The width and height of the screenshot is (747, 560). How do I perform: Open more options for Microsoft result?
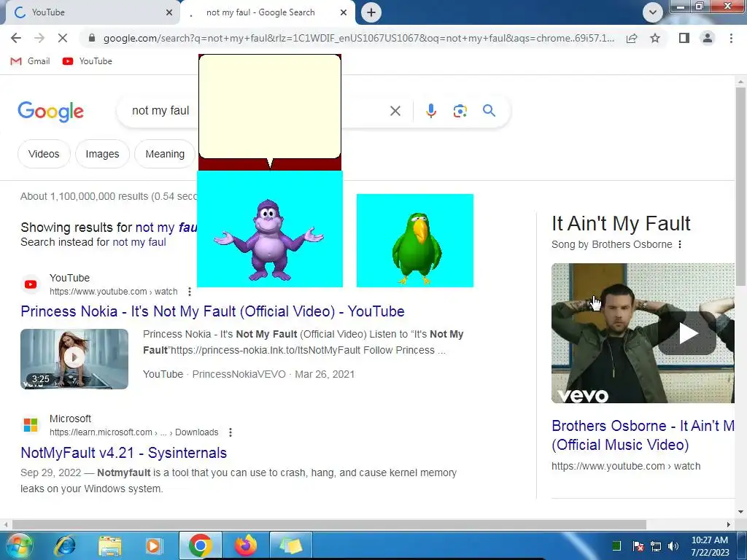(x=230, y=432)
